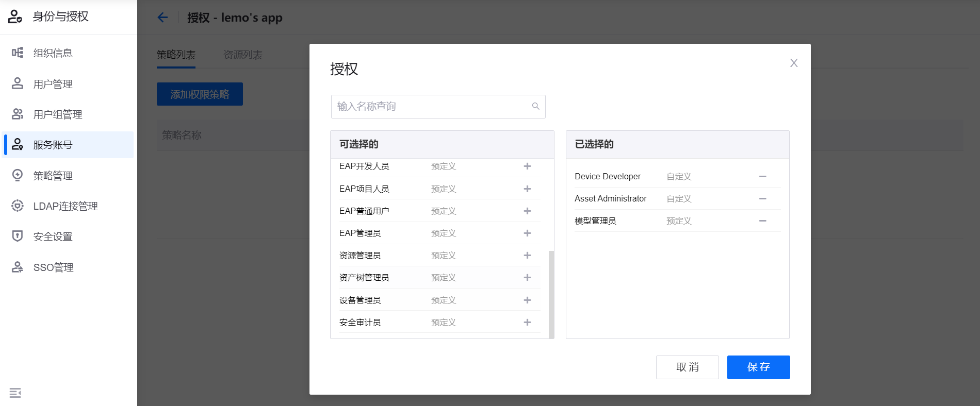The image size is (980, 406).
Task: Focus the 输入名称查询 search field
Action: 438,107
